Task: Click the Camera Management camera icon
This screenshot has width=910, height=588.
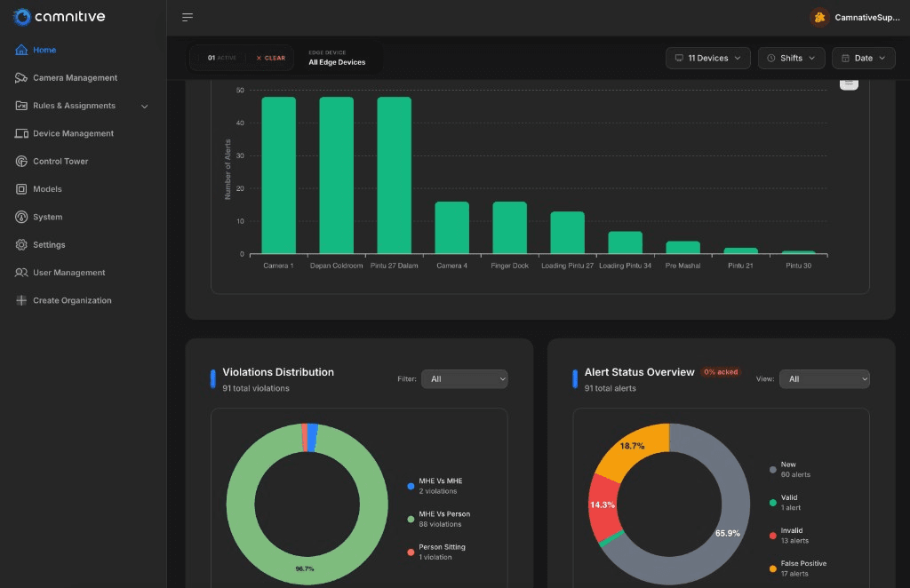Action: point(21,77)
